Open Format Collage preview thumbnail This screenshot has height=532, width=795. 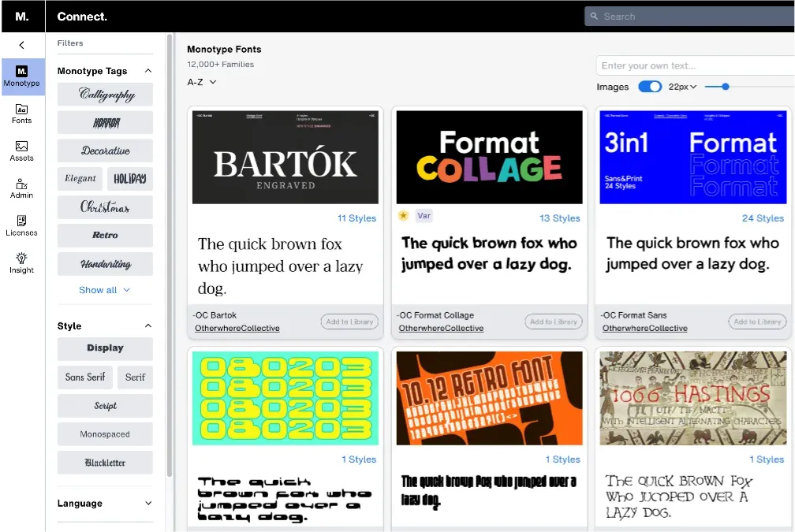[x=489, y=157]
